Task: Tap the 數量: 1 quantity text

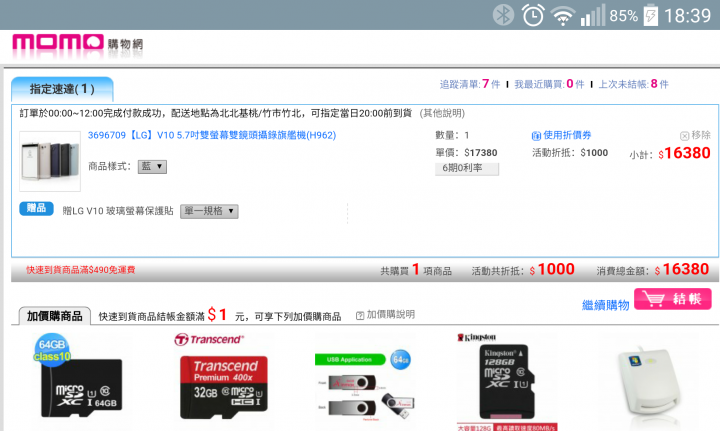Action: (x=452, y=135)
